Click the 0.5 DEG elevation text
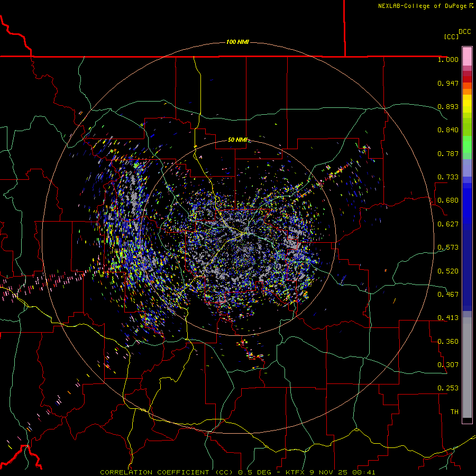476x476 pixels. pyautogui.click(x=255, y=472)
